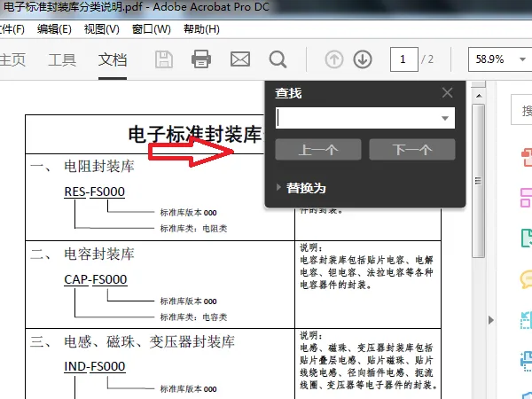Open the 编辑(E) menu
Image resolution: width=532 pixels, height=399 pixels.
point(54,29)
